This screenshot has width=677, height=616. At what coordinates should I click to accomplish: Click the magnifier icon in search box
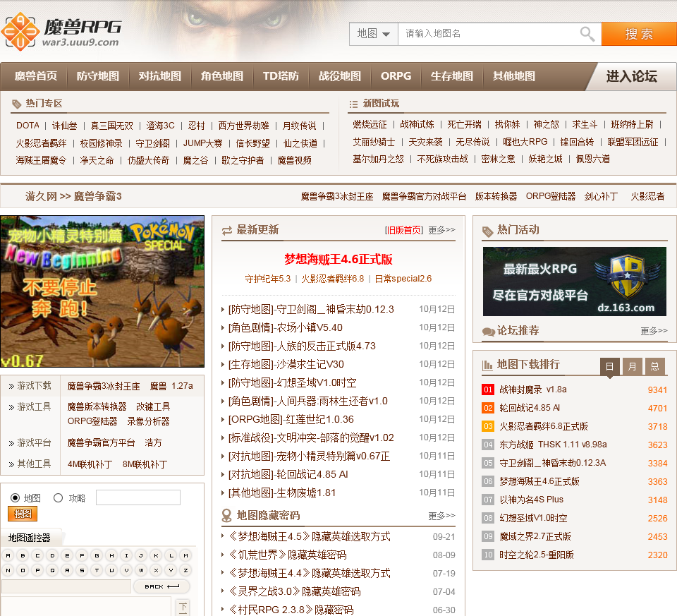pos(587,34)
